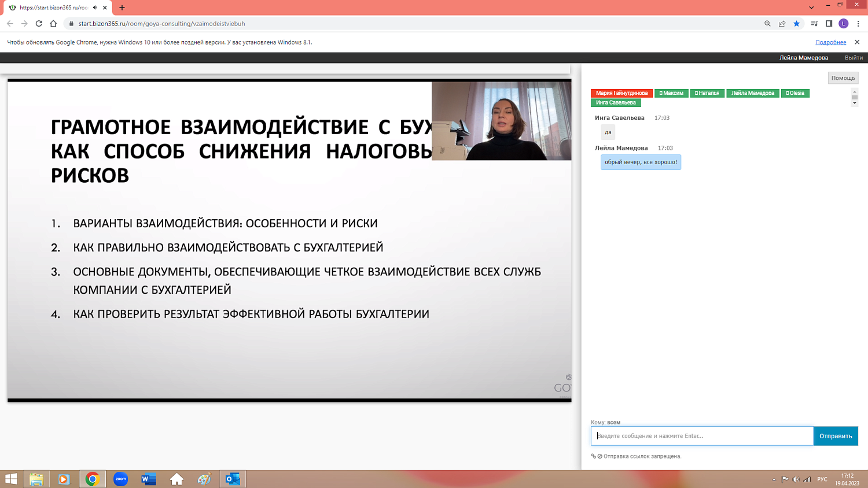The image size is (868, 488).
Task: Open Chrome's three-dot menu
Action: 858,24
